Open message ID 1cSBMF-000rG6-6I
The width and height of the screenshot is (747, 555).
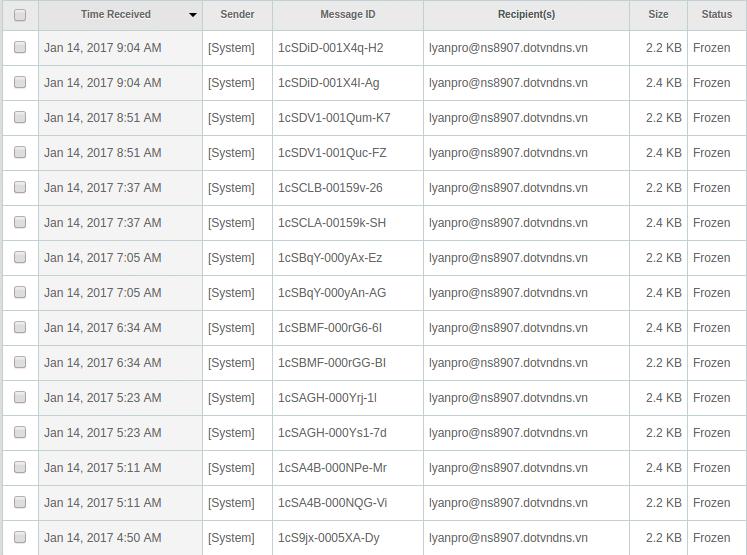point(330,328)
